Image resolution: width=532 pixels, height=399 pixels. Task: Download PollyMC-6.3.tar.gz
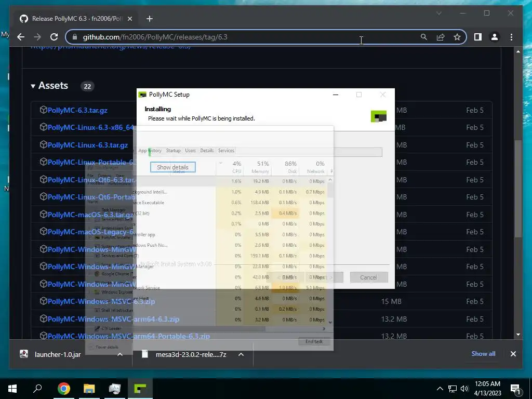pyautogui.click(x=77, y=110)
